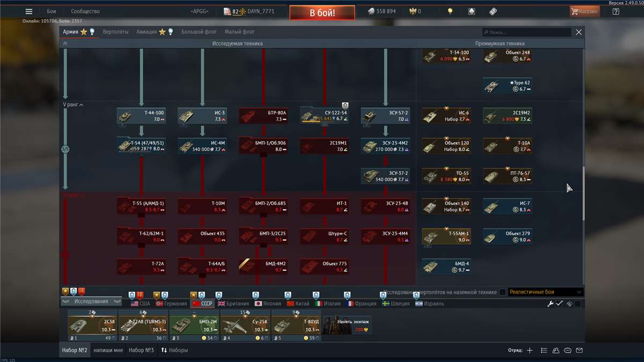Click the light bulb icon in top bar
The width and height of the screenshot is (644, 362).
tap(450, 11)
